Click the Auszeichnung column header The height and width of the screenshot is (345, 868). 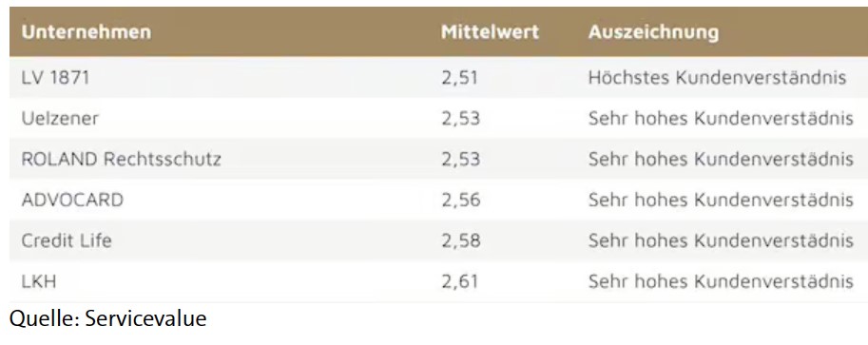pos(653,32)
